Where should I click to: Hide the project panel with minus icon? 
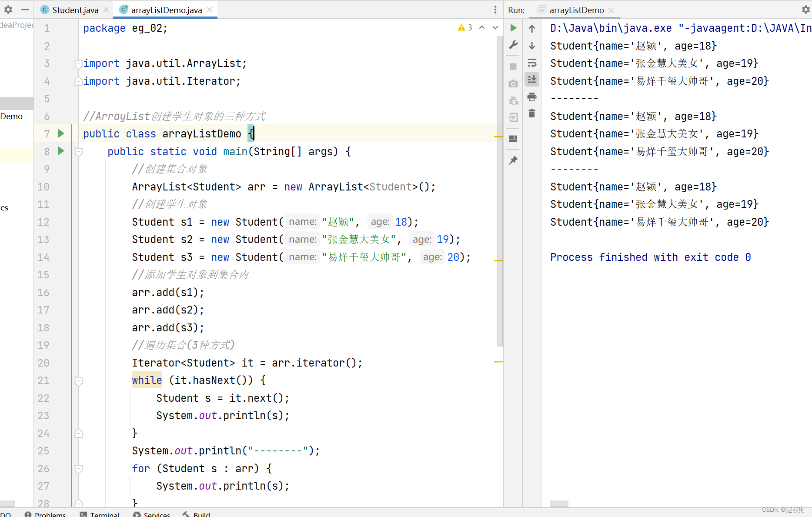[25, 9]
